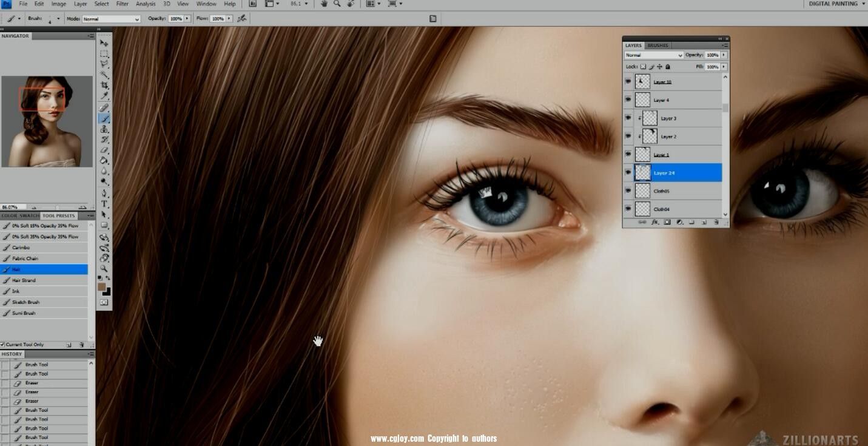Select the Crop tool

pyautogui.click(x=104, y=85)
